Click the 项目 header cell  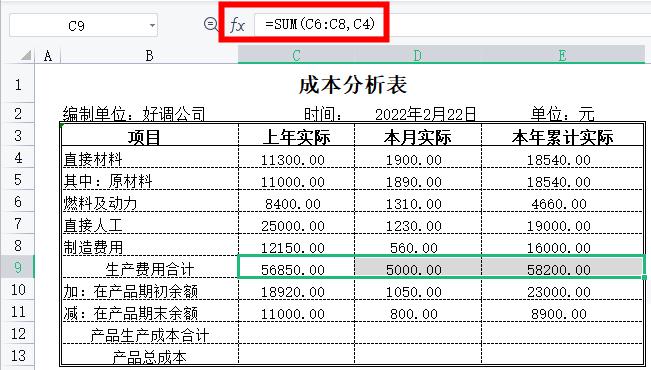pos(150,135)
